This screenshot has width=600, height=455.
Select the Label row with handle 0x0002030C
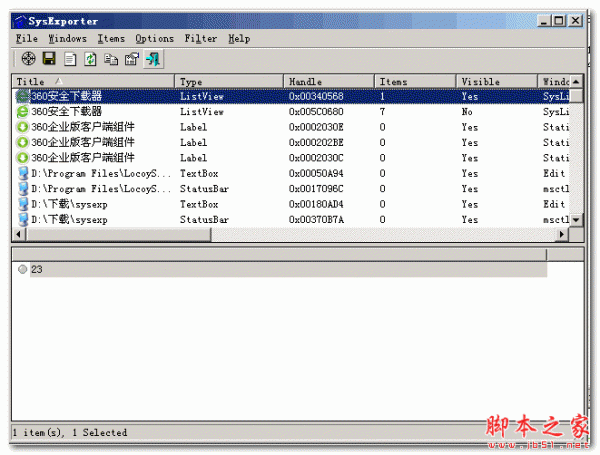pos(292,158)
